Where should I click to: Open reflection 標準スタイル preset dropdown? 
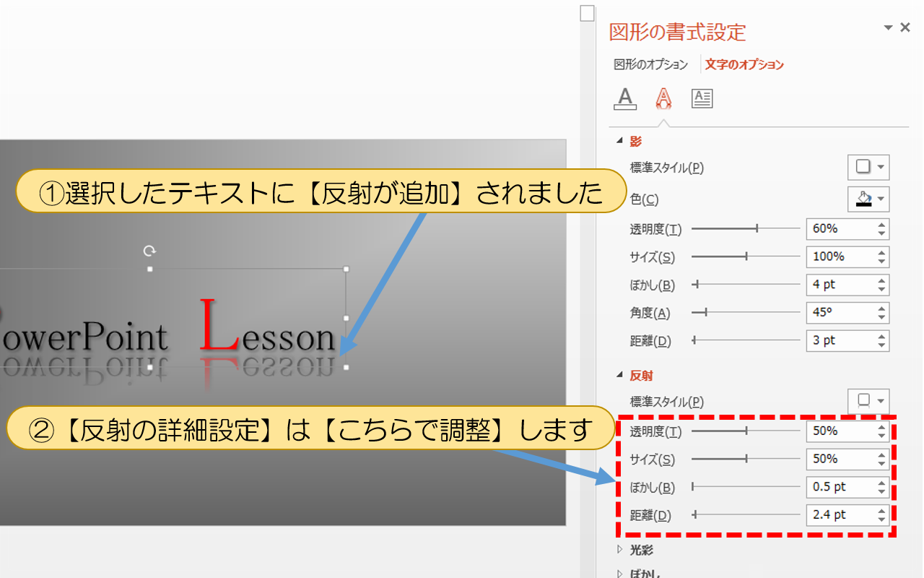[868, 401]
